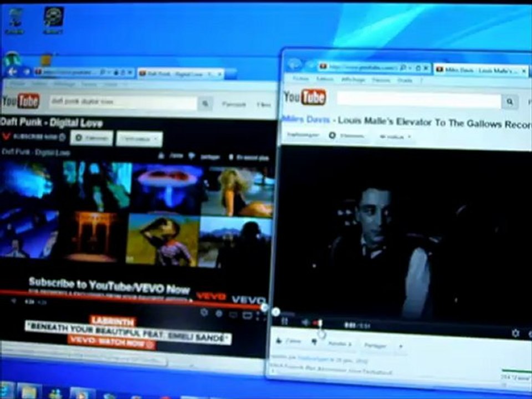This screenshot has width=532, height=399.
Task: Click the VEVO Watch Now Labrinth banner
Action: tap(128, 332)
